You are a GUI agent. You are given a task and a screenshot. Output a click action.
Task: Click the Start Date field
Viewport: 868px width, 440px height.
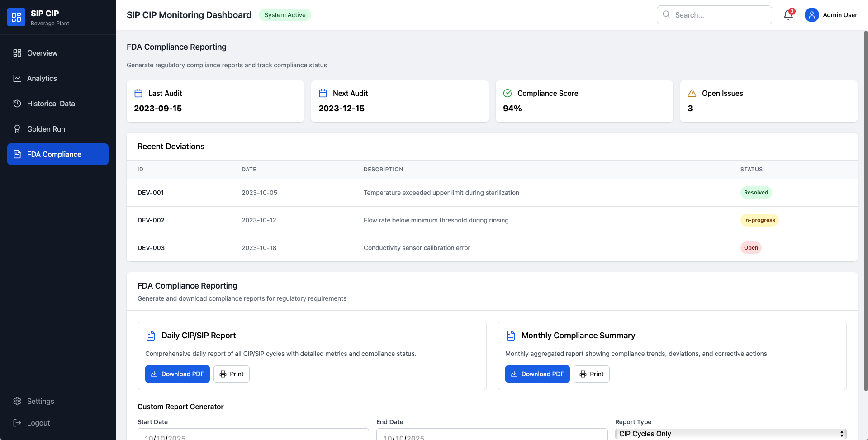253,435
